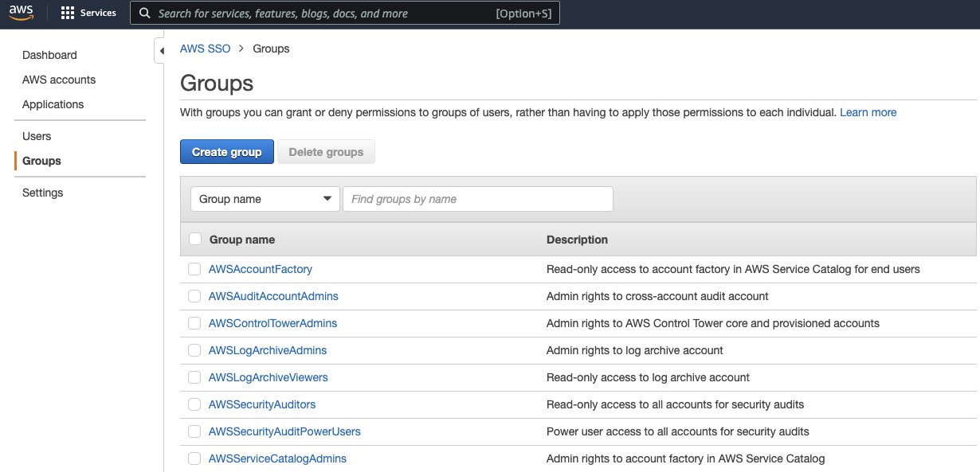The height and width of the screenshot is (472, 980).
Task: Open AWS accounts in the sidebar
Action: click(x=59, y=80)
